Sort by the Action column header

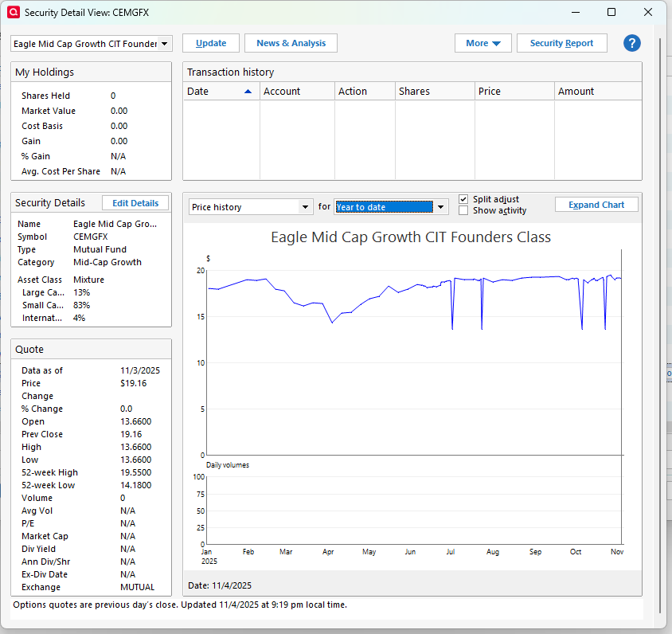pyautogui.click(x=365, y=92)
